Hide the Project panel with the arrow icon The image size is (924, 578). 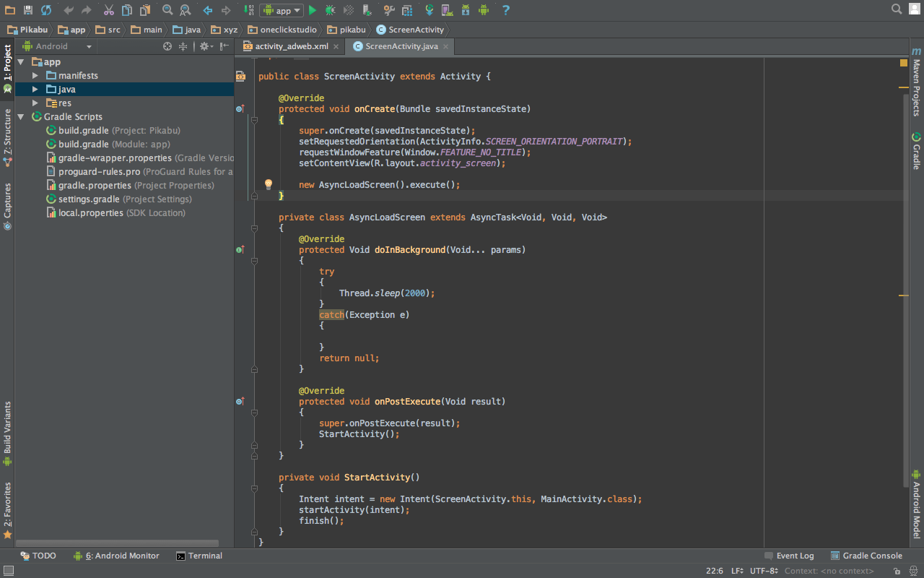225,46
